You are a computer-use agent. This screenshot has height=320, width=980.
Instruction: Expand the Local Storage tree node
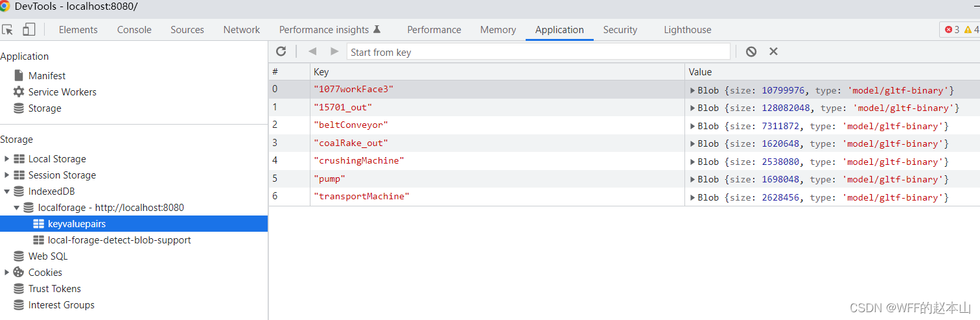pyautogui.click(x=7, y=159)
